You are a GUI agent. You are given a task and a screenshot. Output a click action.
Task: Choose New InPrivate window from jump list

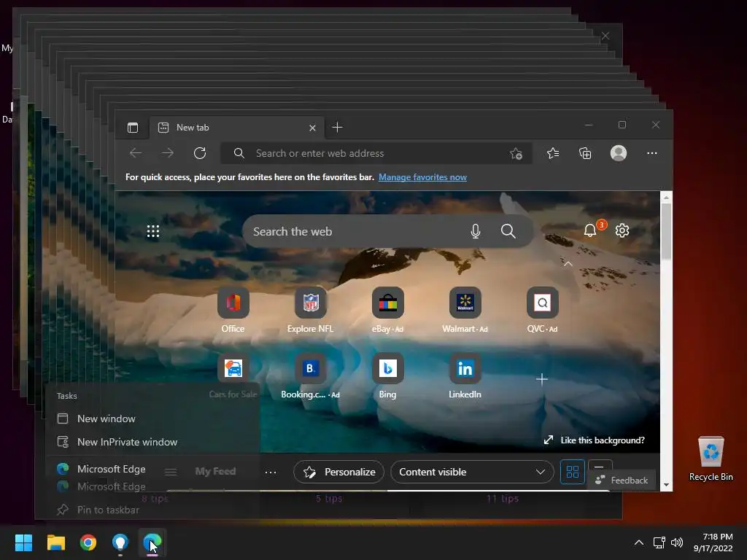click(x=152, y=442)
